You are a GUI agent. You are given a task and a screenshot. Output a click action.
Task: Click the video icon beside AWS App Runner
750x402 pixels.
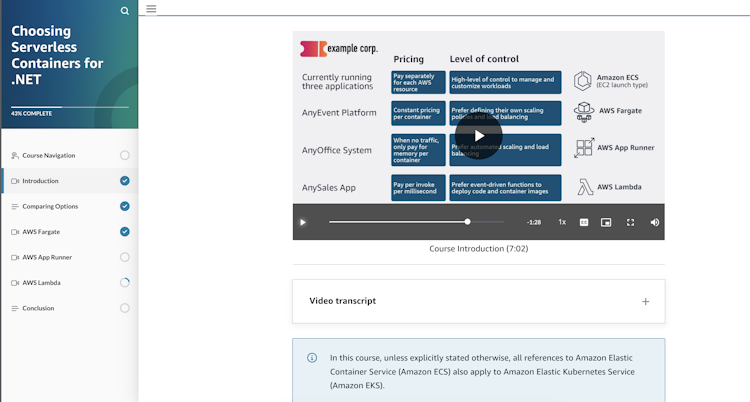(15, 257)
